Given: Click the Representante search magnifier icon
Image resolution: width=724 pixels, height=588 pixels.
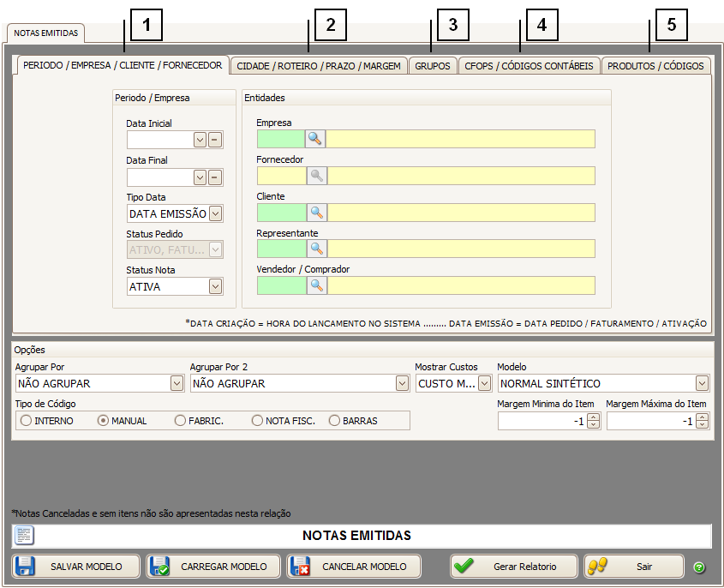Looking at the screenshot, I should click(x=315, y=249).
